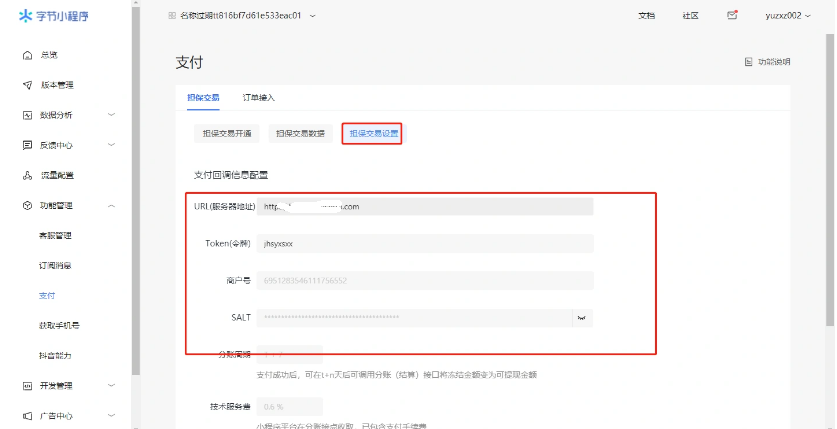Screen dimensions: 837x429
Task: Expand the 反馈中心 menu chevron
Action: (x=111, y=145)
